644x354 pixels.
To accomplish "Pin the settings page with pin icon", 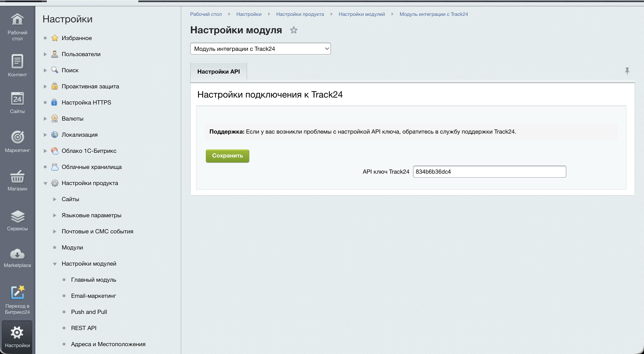I will [627, 71].
